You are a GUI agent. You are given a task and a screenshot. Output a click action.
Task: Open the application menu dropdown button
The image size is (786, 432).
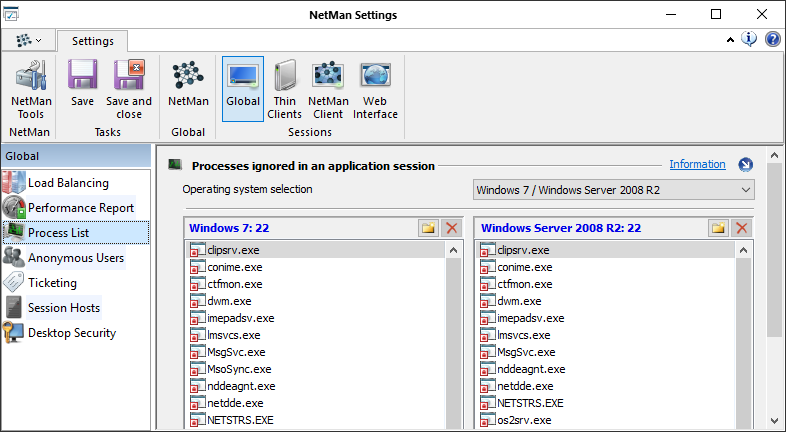27,40
